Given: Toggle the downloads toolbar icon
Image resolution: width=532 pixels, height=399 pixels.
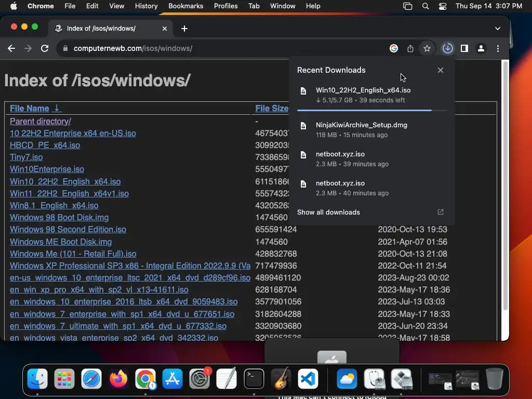Looking at the screenshot, I should (447, 48).
